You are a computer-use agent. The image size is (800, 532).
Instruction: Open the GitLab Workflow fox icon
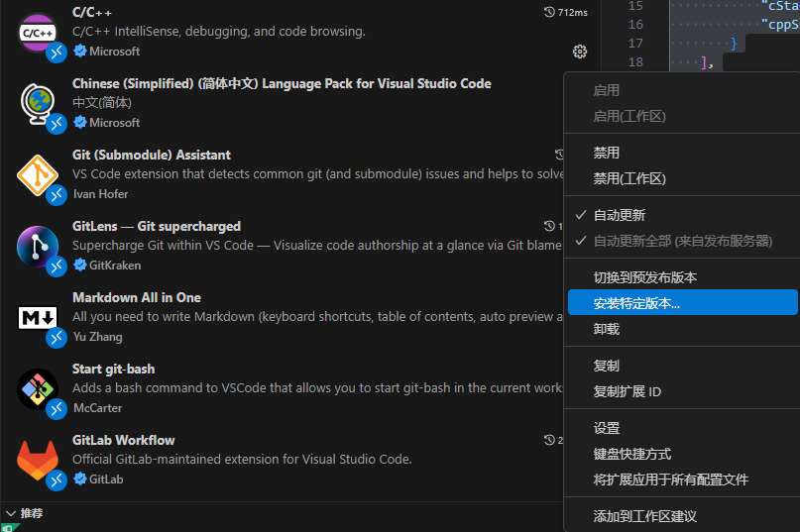(38, 460)
